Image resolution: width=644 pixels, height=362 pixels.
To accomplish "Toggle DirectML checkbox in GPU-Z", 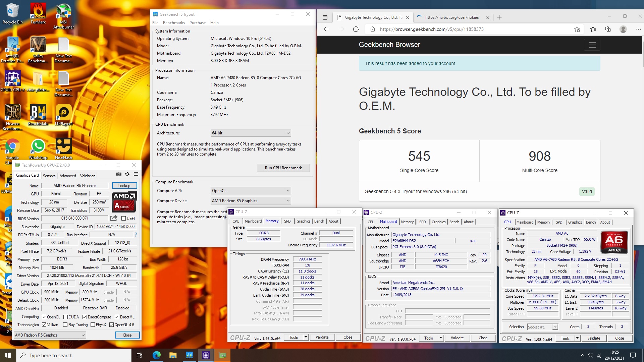I will (117, 317).
